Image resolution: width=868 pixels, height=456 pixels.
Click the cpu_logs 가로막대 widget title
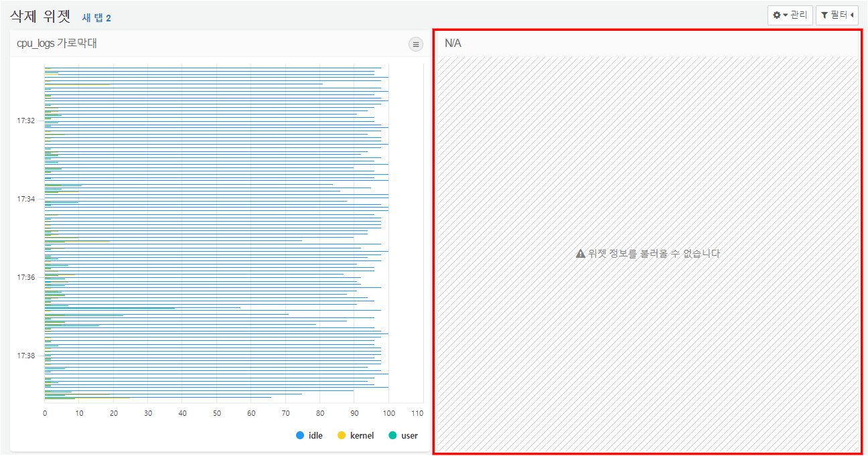click(x=57, y=44)
